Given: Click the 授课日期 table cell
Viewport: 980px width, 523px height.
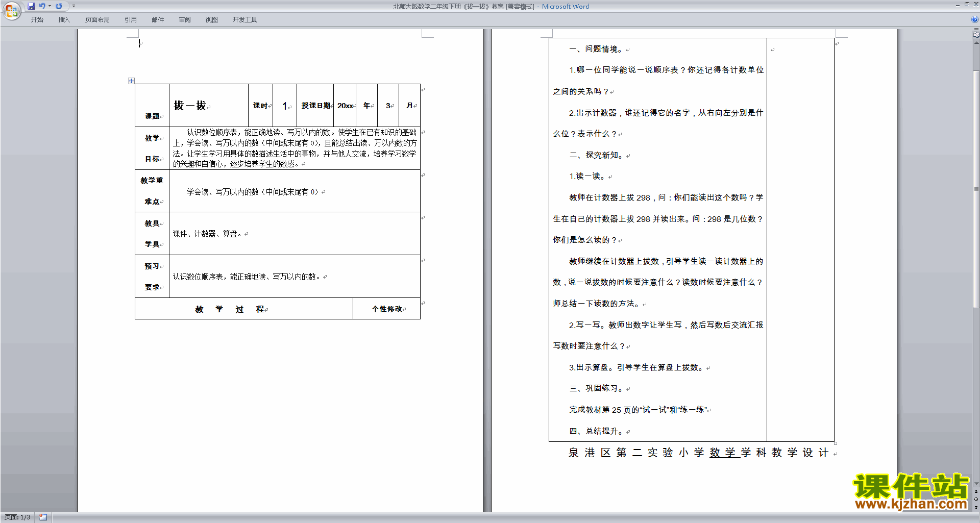Looking at the screenshot, I should (315, 106).
